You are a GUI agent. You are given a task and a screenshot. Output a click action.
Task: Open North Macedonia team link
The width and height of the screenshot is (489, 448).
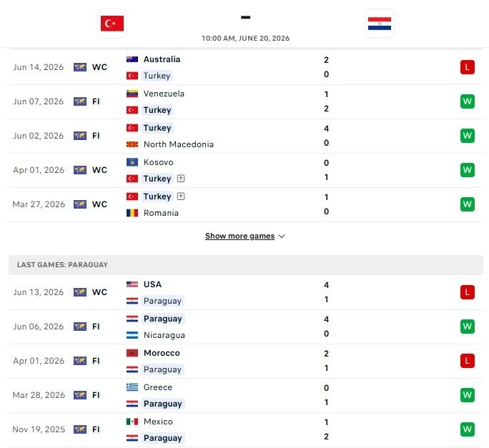click(179, 144)
